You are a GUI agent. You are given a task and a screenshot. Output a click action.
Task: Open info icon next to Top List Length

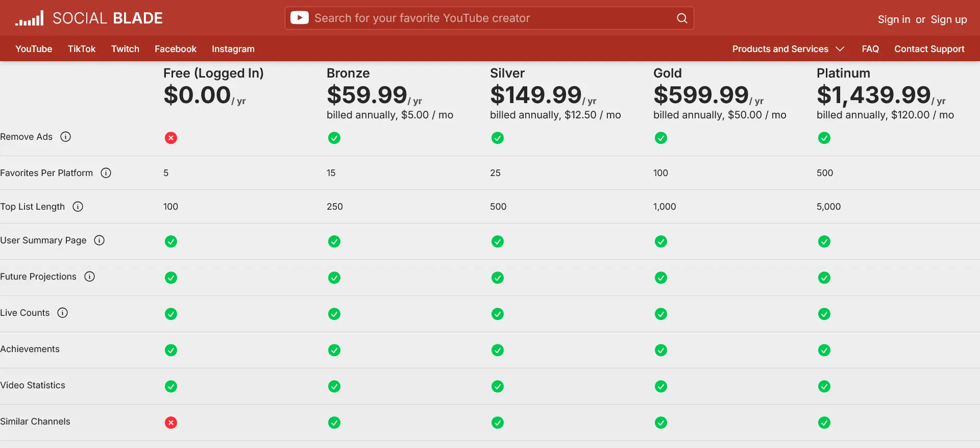tap(78, 207)
